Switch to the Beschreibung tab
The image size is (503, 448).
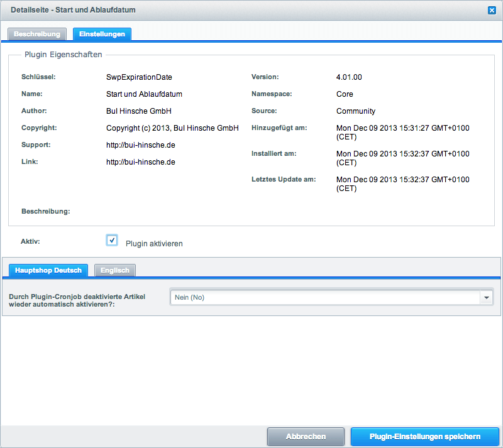(37, 34)
